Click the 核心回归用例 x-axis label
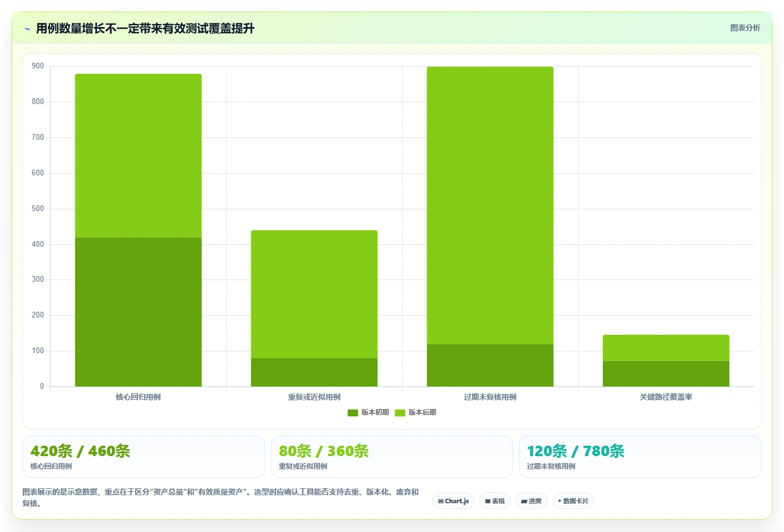 point(138,397)
